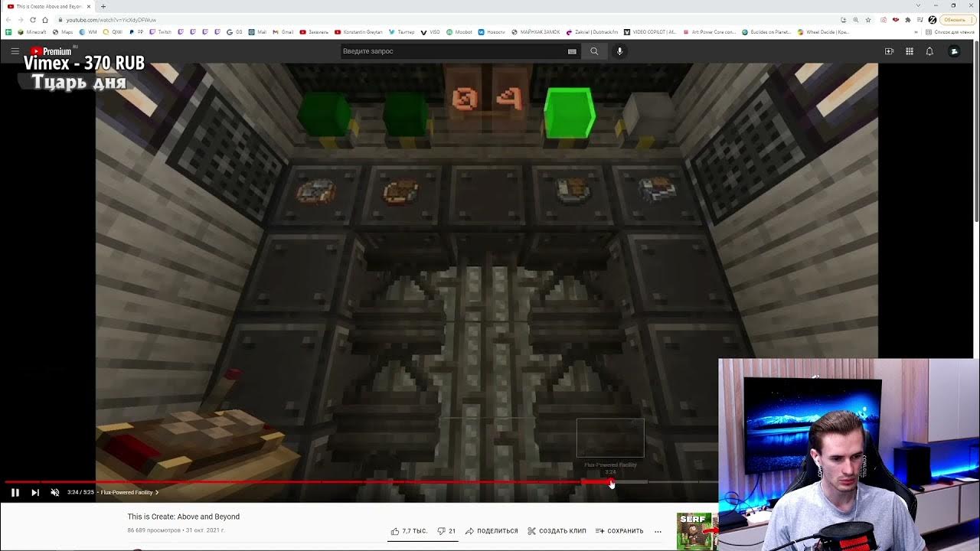Screen dimensions: 980x551
Task: Share the video via Поделиться
Action: 492,531
